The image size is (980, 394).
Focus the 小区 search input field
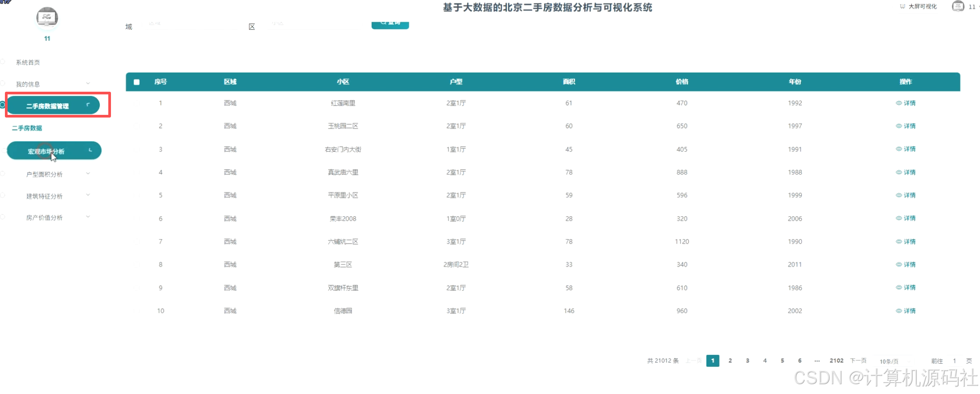(x=316, y=24)
